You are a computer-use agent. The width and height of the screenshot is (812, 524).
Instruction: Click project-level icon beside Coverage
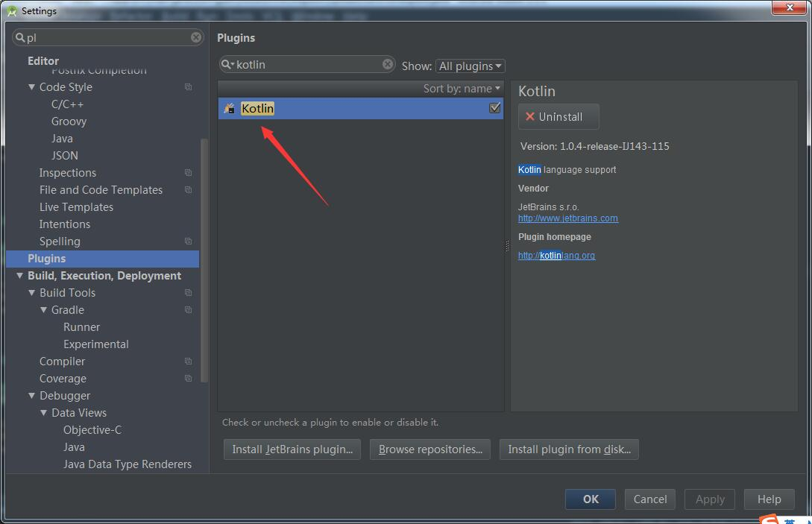(x=188, y=378)
